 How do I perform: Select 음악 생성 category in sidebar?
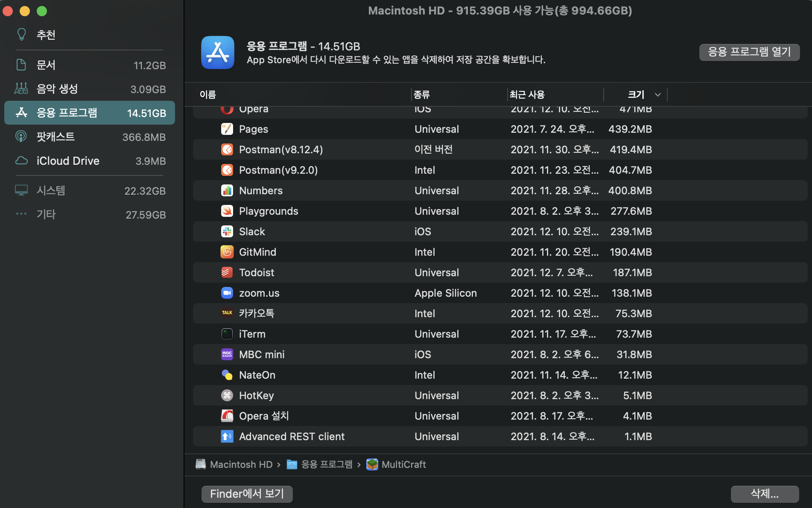point(90,89)
